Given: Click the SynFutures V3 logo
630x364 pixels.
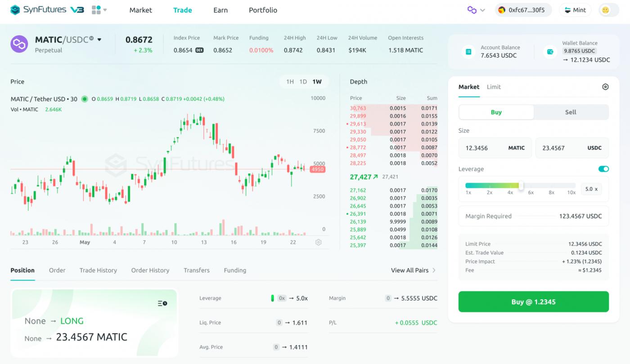Looking at the screenshot, I should tap(47, 9).
